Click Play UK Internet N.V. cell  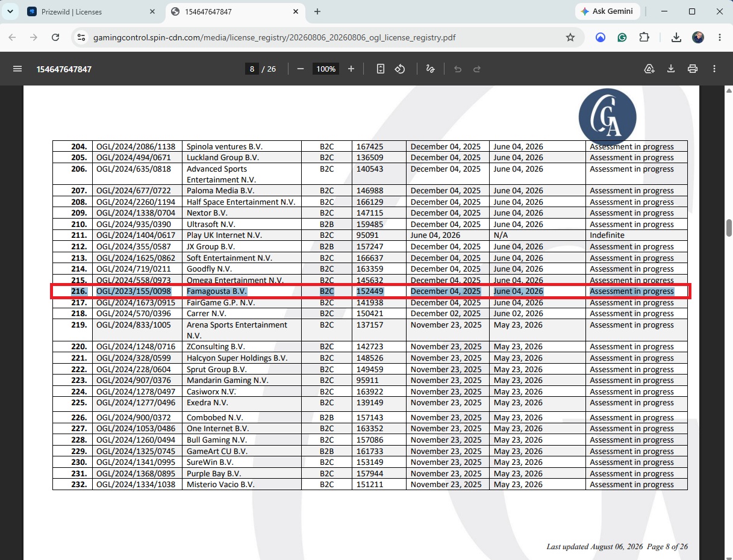242,235
